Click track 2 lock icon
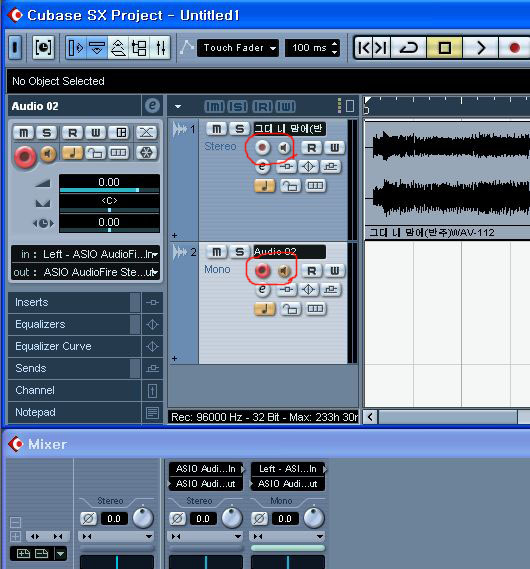This screenshot has height=569, width=530. [x=290, y=309]
